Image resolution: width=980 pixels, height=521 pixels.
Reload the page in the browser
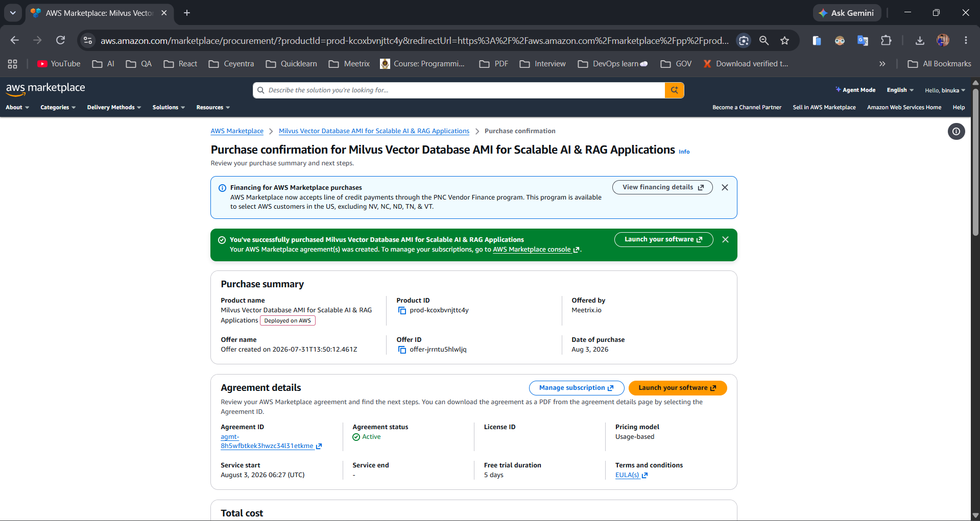pos(60,40)
